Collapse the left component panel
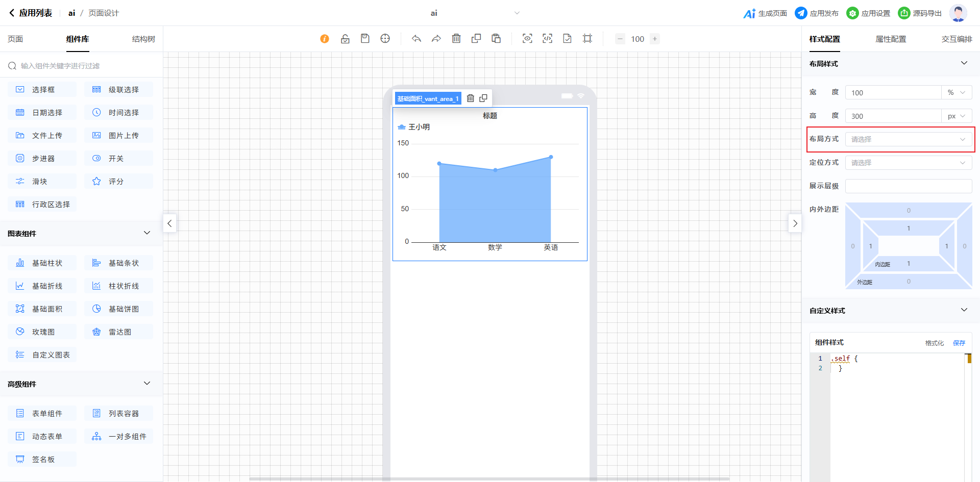Screen dimensions: 980x482 coord(169,223)
